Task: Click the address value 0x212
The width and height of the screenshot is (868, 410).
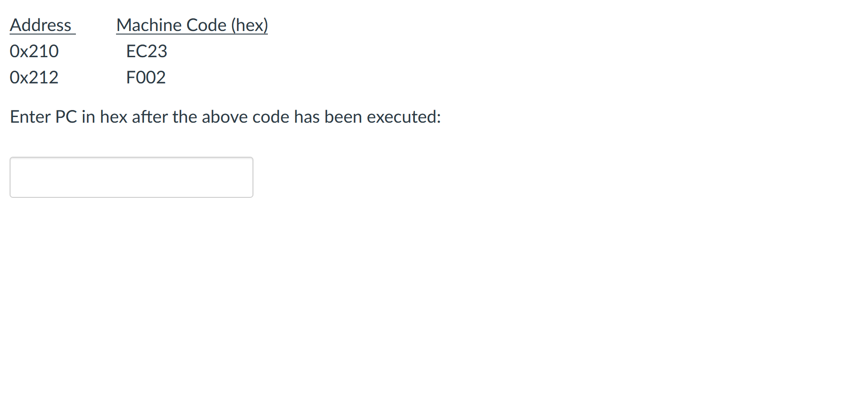Action: click(34, 77)
